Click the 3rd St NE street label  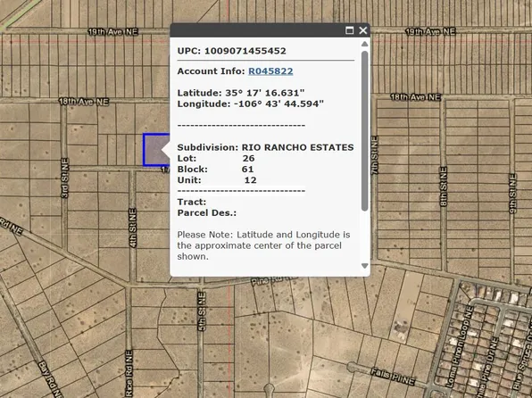tap(64, 178)
